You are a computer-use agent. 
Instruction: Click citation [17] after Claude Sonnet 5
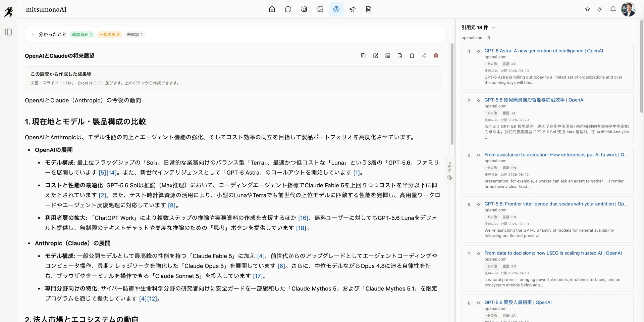coord(258,276)
